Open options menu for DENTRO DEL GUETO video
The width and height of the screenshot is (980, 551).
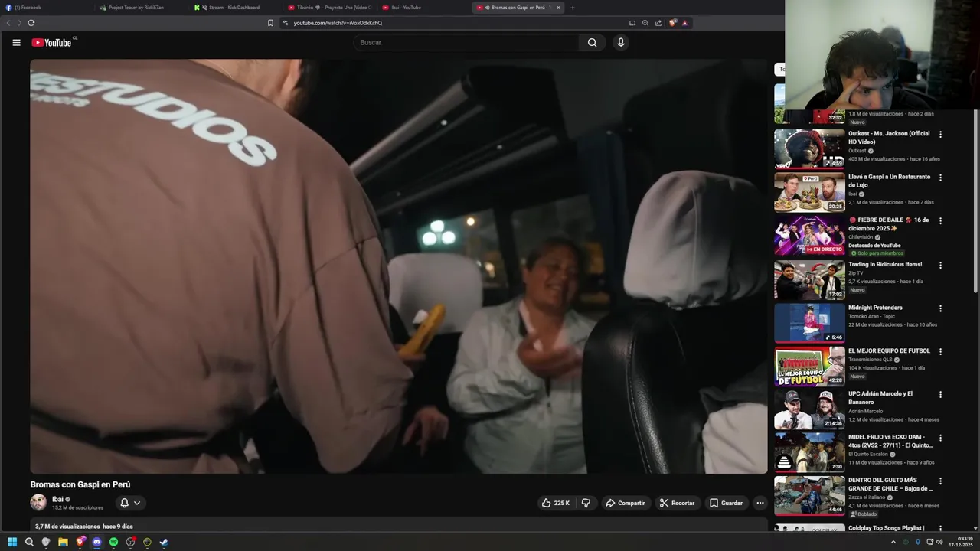point(940,481)
